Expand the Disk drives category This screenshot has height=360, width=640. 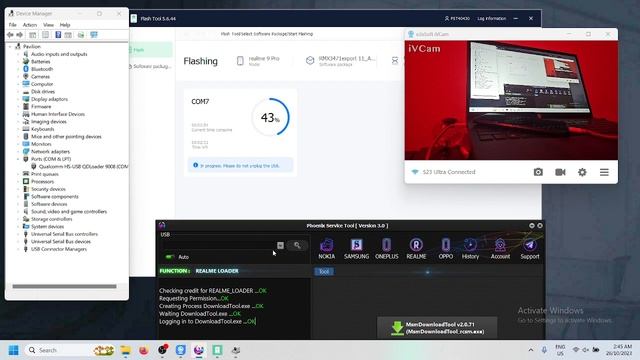(x=18, y=91)
